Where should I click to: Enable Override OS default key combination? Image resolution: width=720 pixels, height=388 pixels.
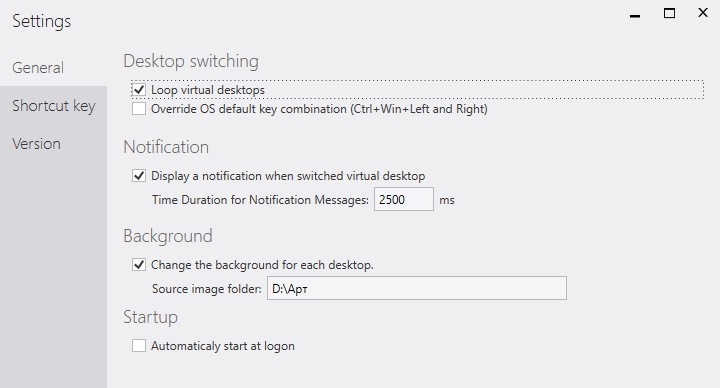(139, 109)
